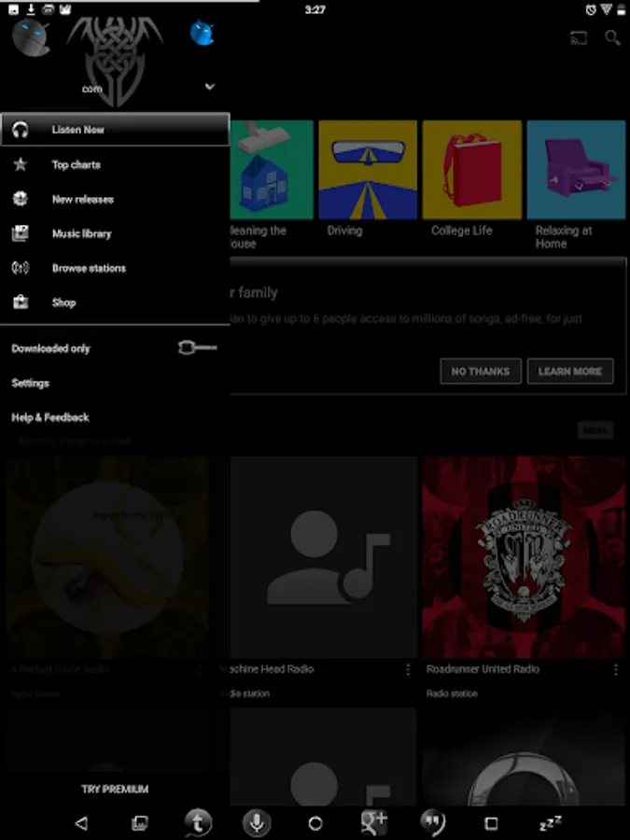Click the radio tower Browse stations icon
630x840 pixels.
21,268
